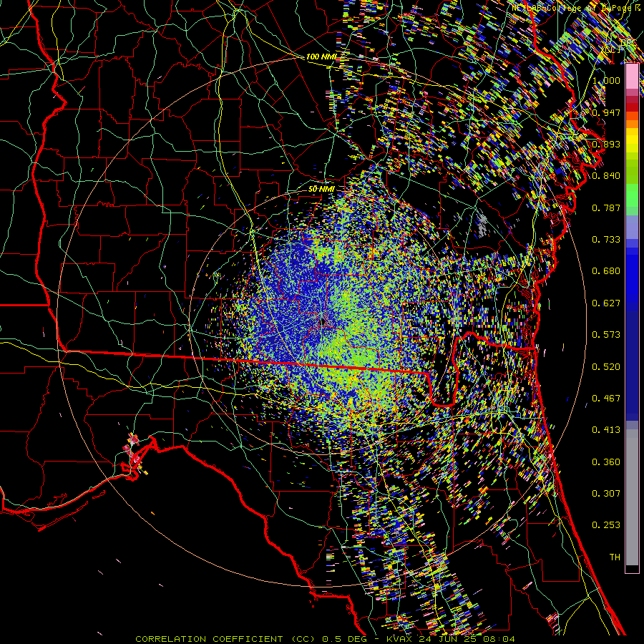This screenshot has width=644, height=644.
Task: Click the TH threshold legend label
Action: (615, 557)
